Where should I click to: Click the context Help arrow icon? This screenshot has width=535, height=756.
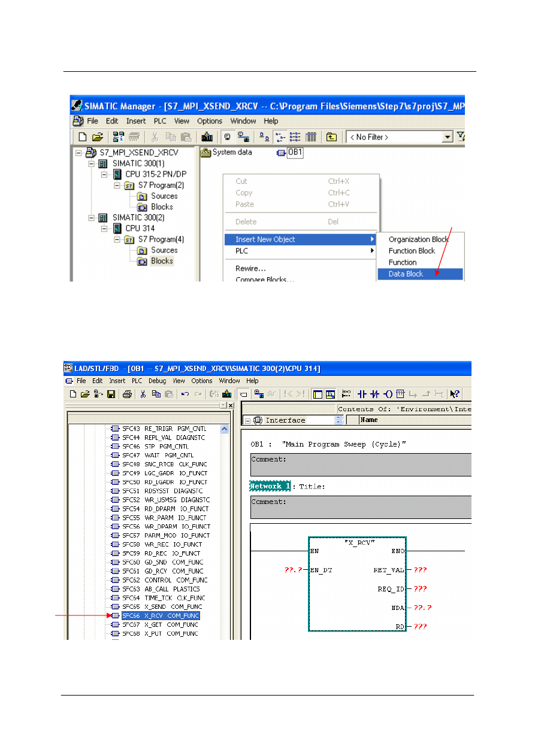455,393
